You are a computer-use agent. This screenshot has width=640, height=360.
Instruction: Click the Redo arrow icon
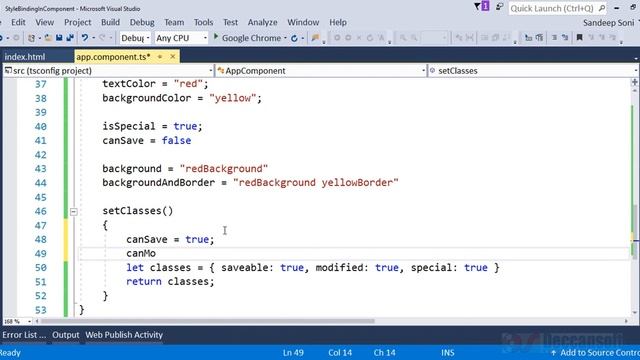(102, 38)
